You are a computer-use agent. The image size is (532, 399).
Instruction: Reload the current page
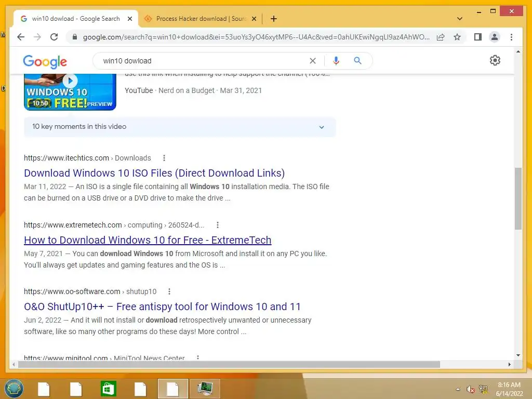54,37
